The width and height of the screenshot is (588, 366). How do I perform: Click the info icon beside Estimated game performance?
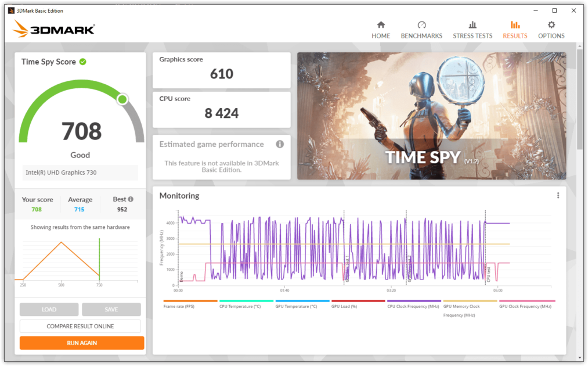click(x=279, y=144)
